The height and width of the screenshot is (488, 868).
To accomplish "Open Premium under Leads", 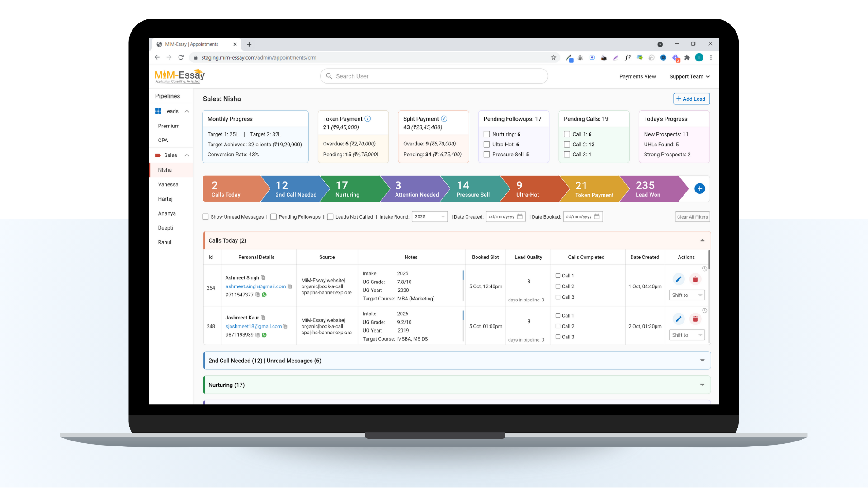I will pyautogui.click(x=169, y=126).
